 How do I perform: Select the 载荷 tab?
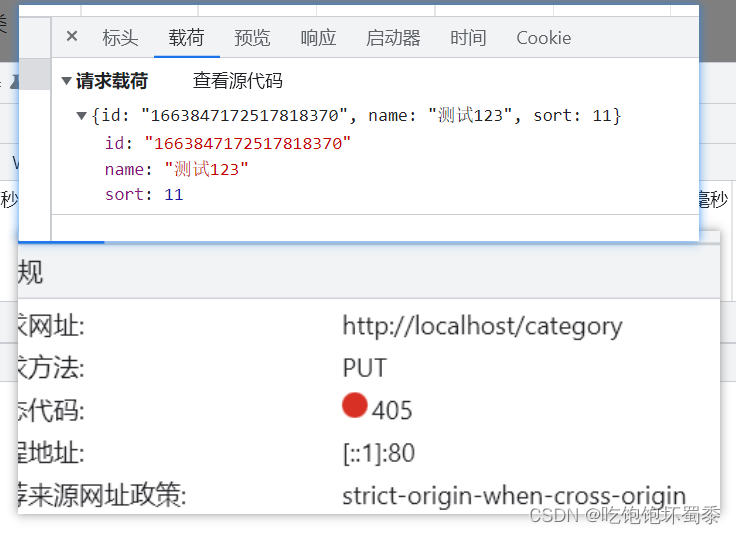click(186, 38)
